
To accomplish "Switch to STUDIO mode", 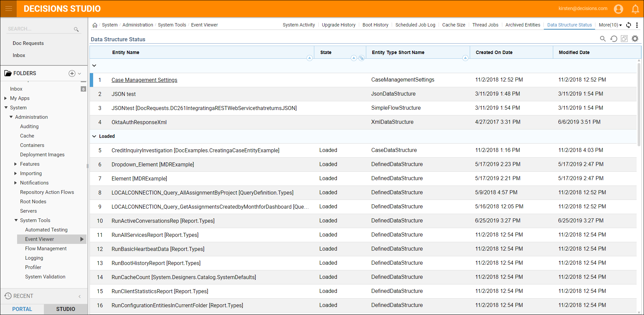I will coord(66,309).
